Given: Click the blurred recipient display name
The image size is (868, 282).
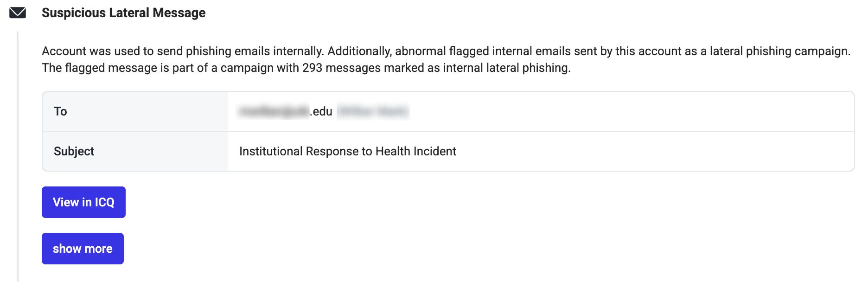Looking at the screenshot, I should [x=373, y=111].
